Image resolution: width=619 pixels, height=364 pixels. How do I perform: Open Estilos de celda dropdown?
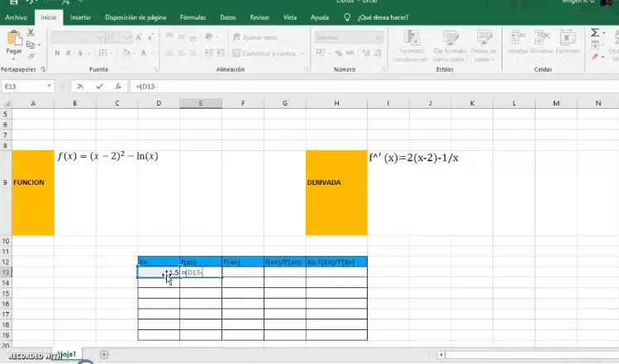483,46
